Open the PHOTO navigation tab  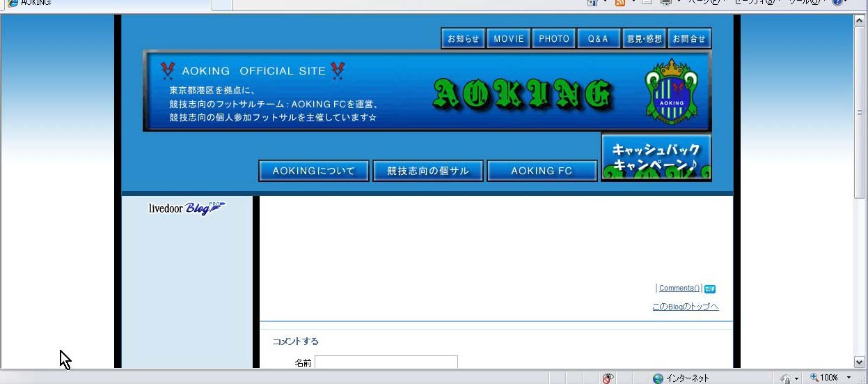[554, 38]
